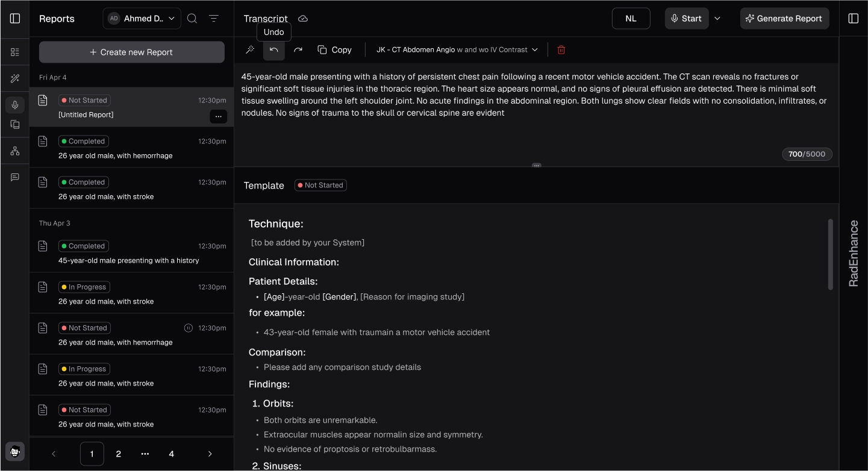Viewport: 868px width, 471px height.
Task: Open the three-dot menu on Untitled Report
Action: 218,116
